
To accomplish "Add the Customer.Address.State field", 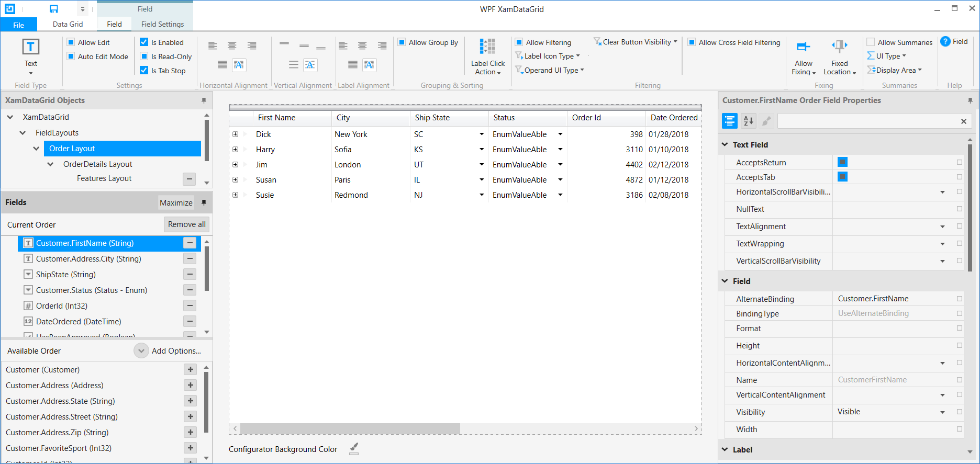I will tap(190, 401).
